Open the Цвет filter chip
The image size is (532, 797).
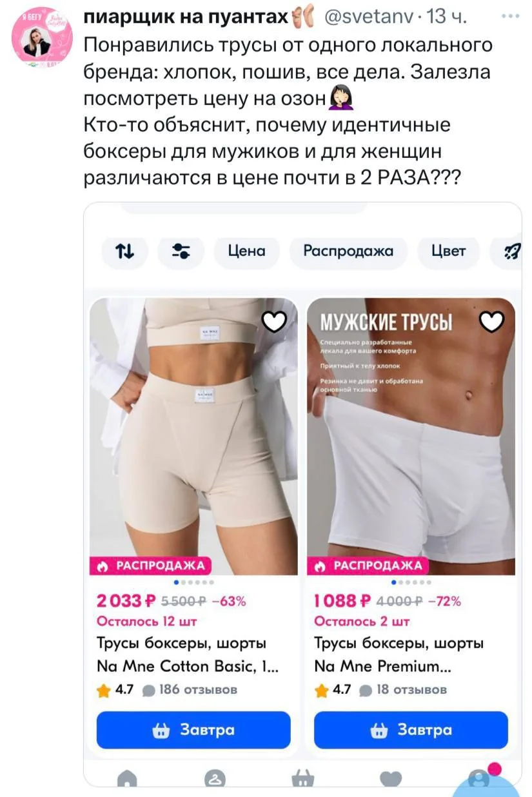[x=449, y=251]
